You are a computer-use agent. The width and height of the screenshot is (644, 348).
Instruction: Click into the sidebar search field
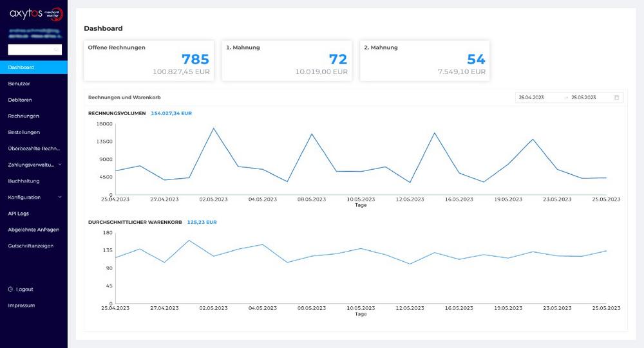(x=35, y=50)
